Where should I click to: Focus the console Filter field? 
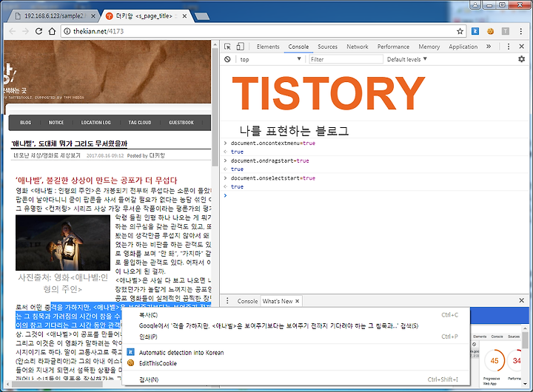click(x=346, y=59)
